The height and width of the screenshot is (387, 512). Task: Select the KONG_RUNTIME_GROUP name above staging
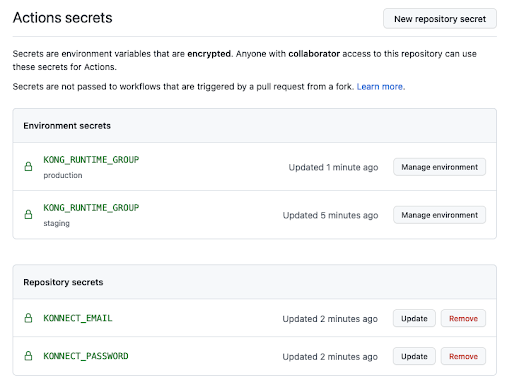click(x=91, y=208)
